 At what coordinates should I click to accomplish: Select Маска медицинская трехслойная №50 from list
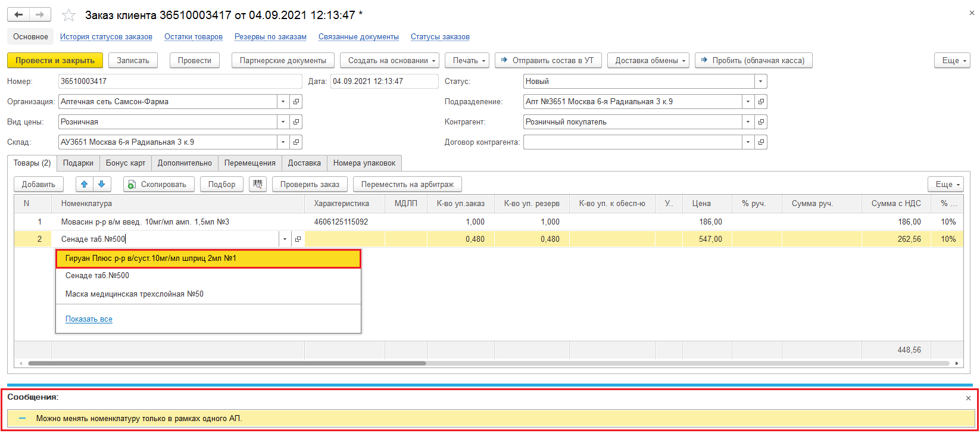pyautogui.click(x=135, y=294)
